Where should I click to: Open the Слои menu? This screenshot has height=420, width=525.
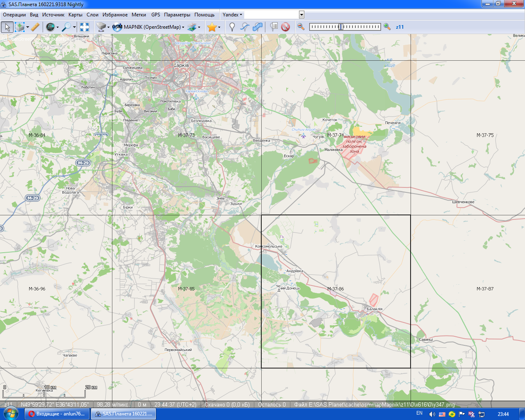coord(92,15)
